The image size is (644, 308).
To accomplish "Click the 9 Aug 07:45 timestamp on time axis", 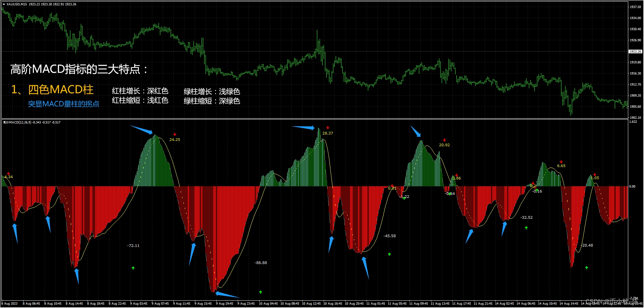I will click(x=160, y=303).
